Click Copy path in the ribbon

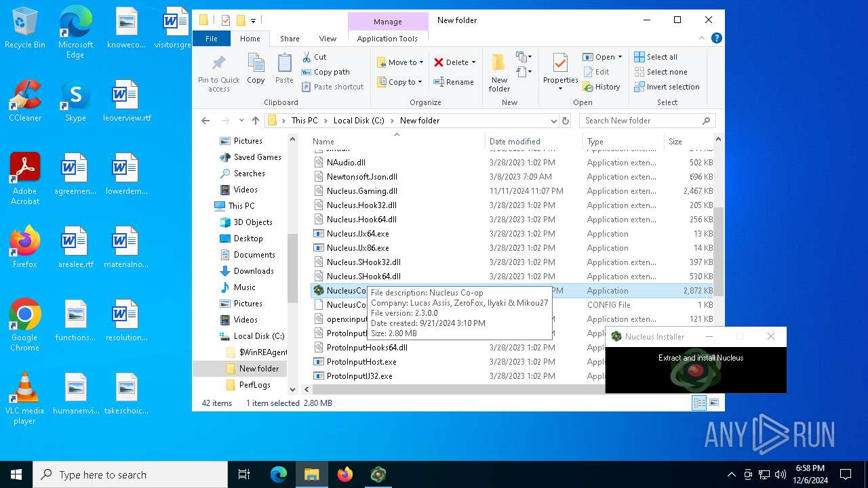pyautogui.click(x=325, y=72)
